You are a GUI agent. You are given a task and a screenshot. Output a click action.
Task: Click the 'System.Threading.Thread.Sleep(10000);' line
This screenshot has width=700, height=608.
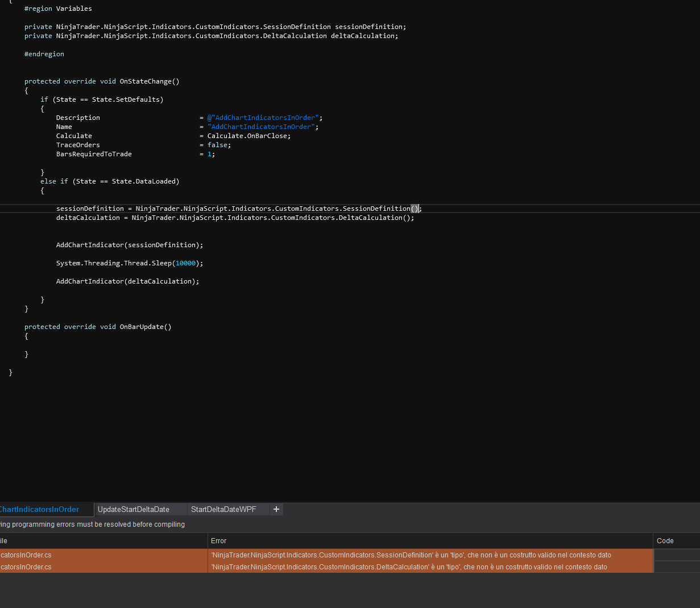(x=130, y=263)
